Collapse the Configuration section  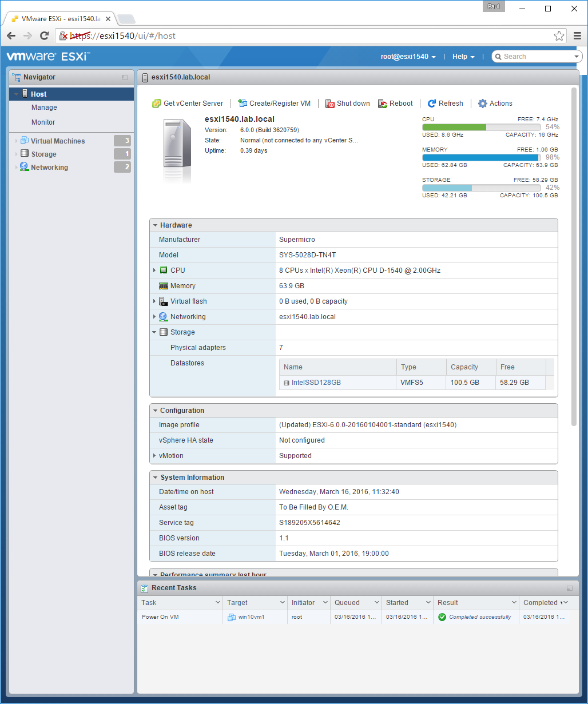(x=155, y=411)
